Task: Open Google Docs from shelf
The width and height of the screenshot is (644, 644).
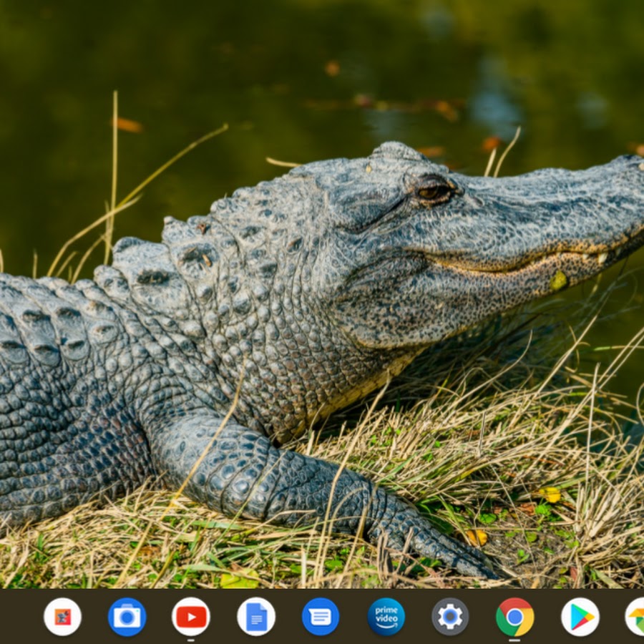Action: pyautogui.click(x=256, y=617)
